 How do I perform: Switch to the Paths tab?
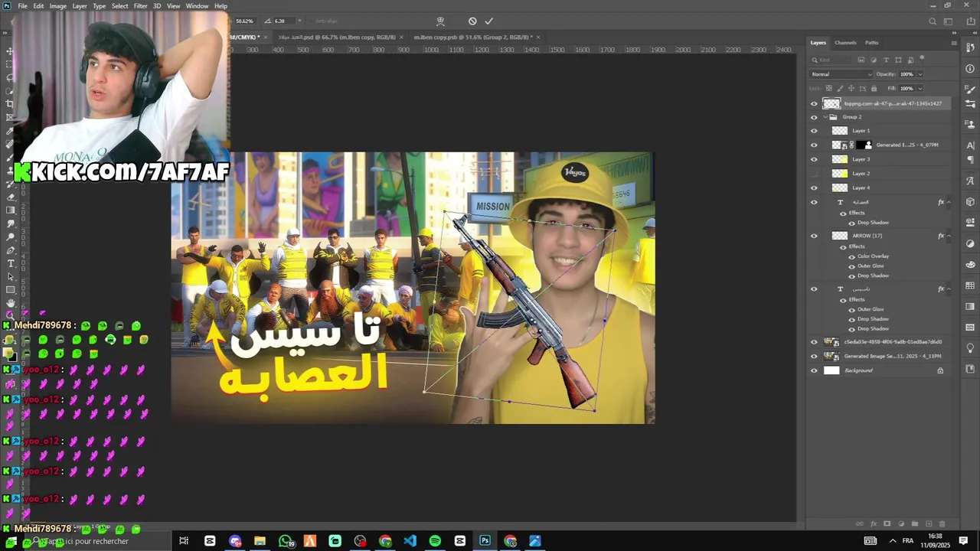tap(872, 43)
